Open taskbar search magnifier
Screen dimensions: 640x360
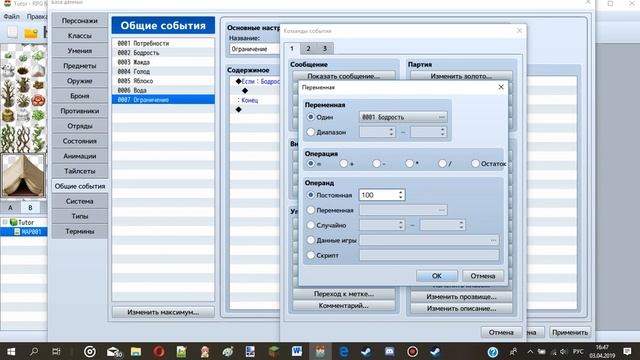coord(34,351)
